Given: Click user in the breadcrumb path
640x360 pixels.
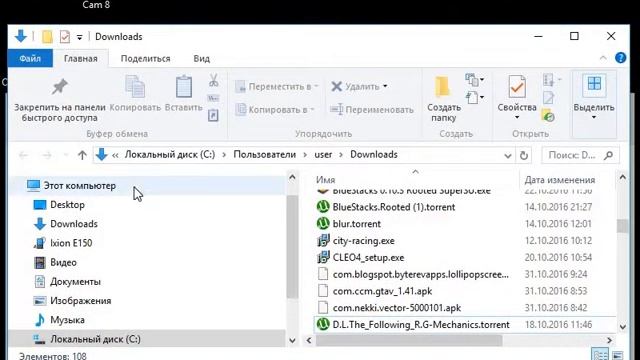Looking at the screenshot, I should point(323,155).
